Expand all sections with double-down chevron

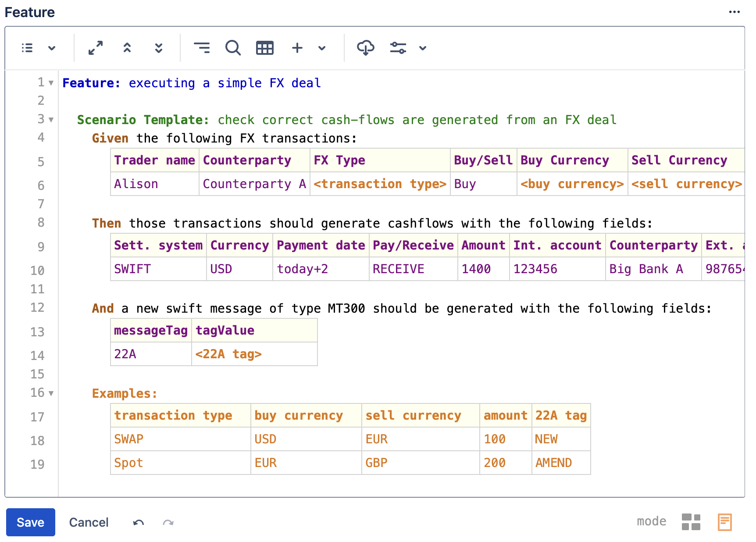click(x=159, y=48)
